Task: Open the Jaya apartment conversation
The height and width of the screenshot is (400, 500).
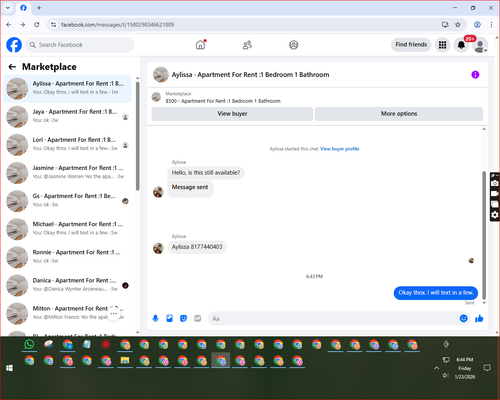Action: [68, 116]
